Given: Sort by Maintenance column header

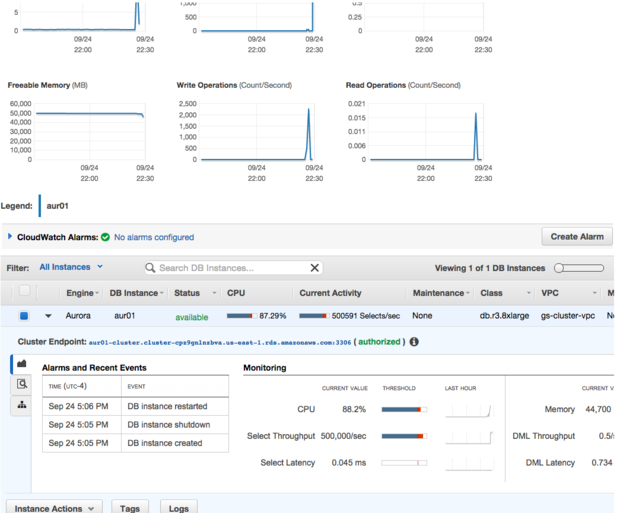Looking at the screenshot, I should [x=441, y=293].
